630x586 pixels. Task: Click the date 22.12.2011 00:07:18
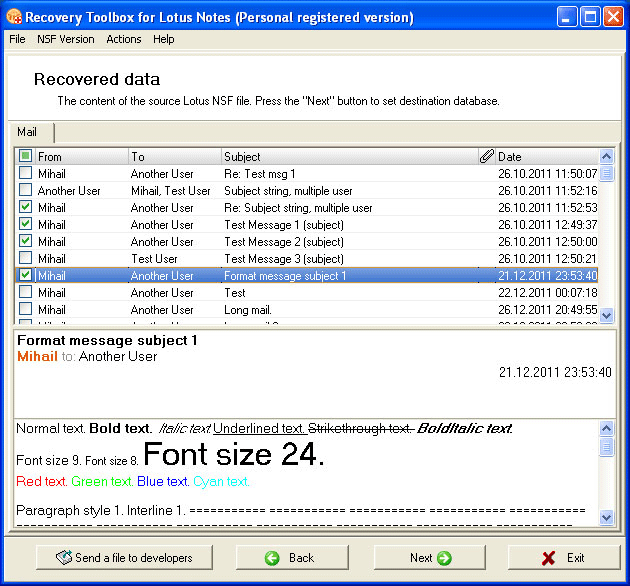pyautogui.click(x=548, y=292)
